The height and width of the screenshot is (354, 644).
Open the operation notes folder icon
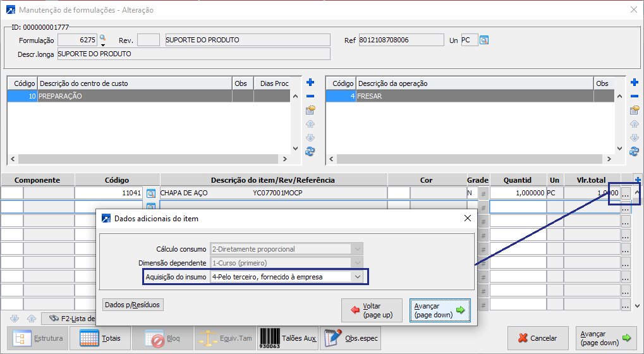pyautogui.click(x=634, y=109)
